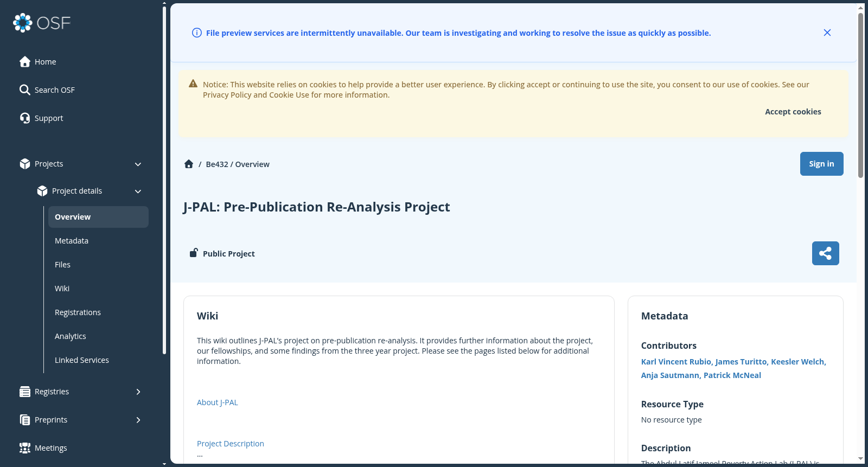Open contributor Patrick McNeal
868x467 pixels.
click(x=732, y=375)
